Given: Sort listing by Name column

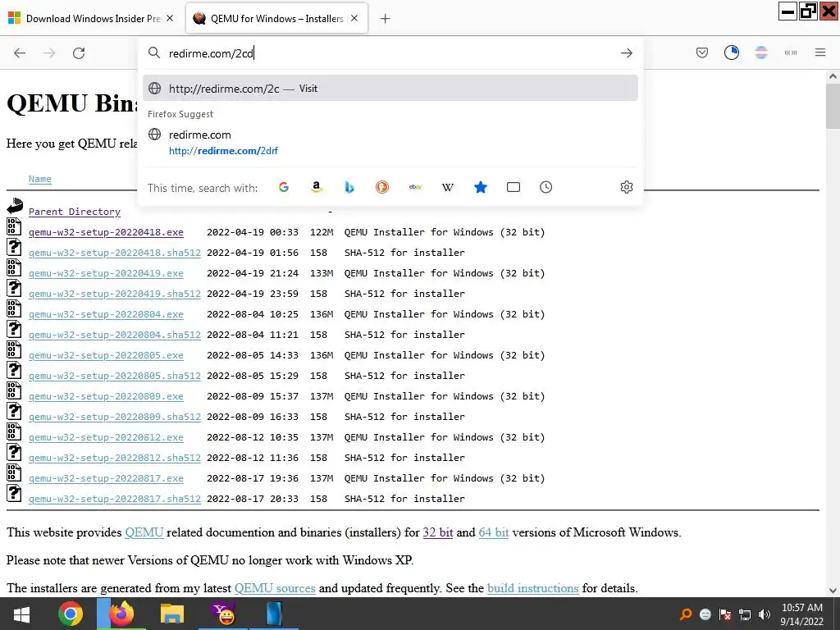Looking at the screenshot, I should click(x=40, y=179).
